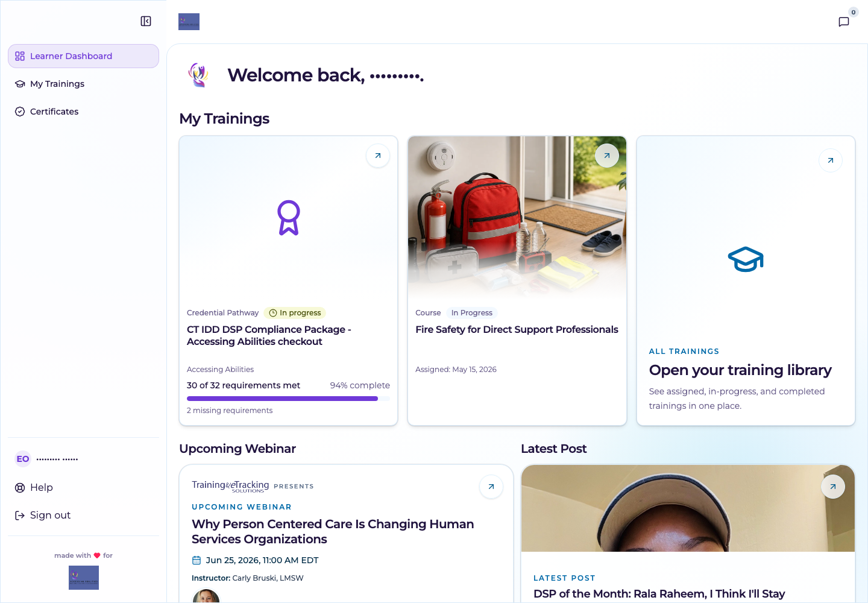Click the Help lifebuoy icon
This screenshot has width=868, height=603.
[20, 488]
